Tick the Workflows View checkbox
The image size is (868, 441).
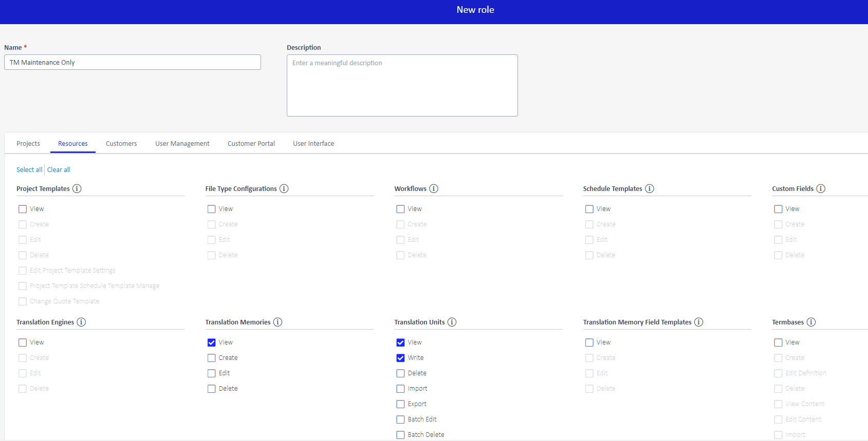(400, 209)
